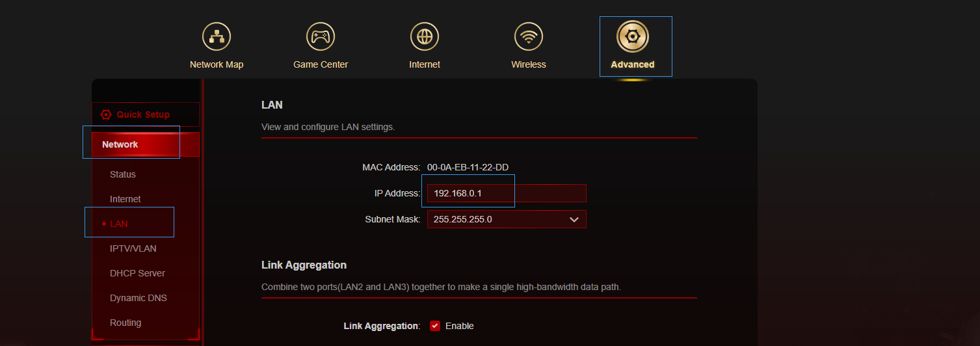Uncheck the Link Aggregation Enable checkbox
The height and width of the screenshot is (346, 980).
435,326
